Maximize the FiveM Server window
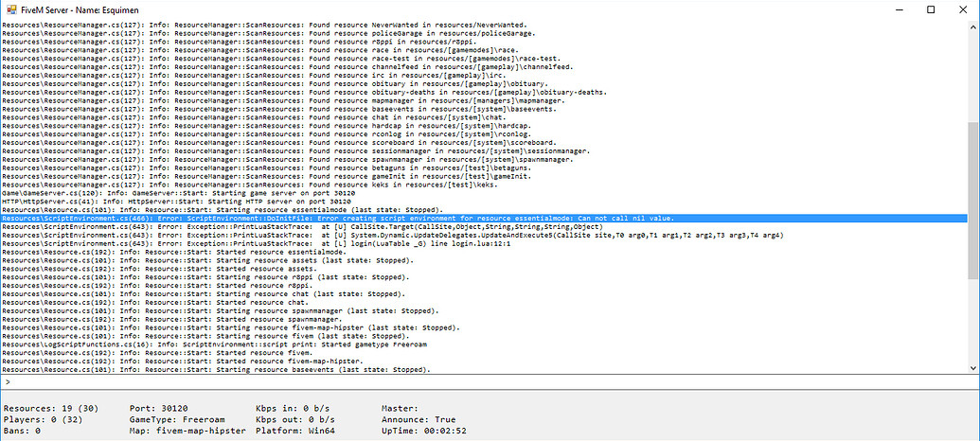The width and height of the screenshot is (980, 441). click(x=931, y=9)
